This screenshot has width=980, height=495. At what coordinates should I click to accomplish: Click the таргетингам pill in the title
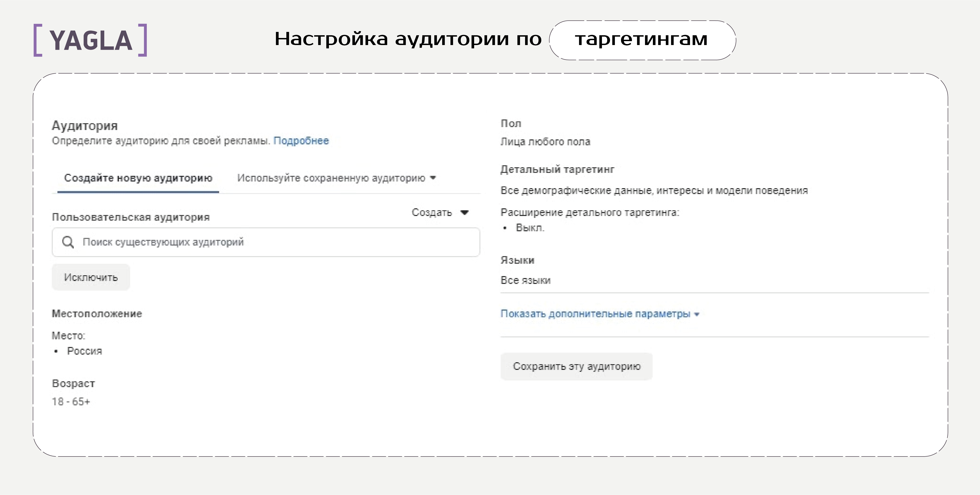[642, 40]
